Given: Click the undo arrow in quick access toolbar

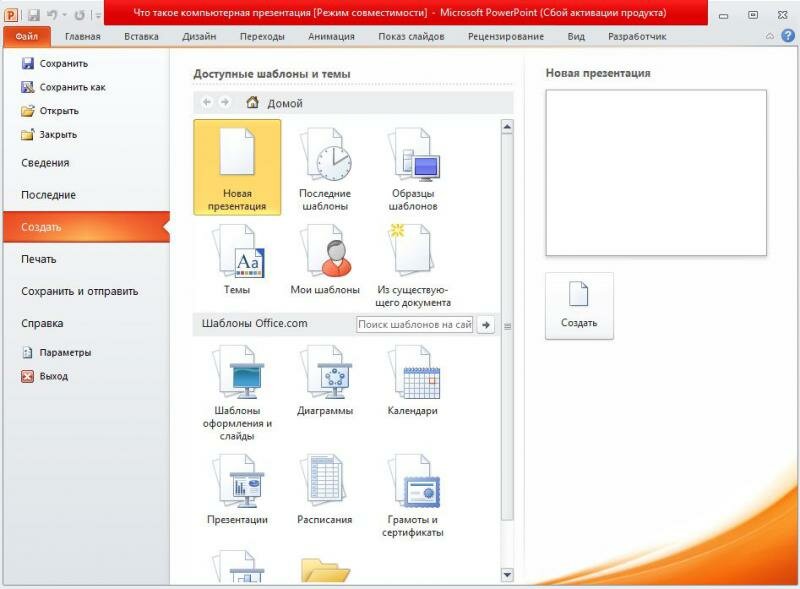Looking at the screenshot, I should pos(52,15).
